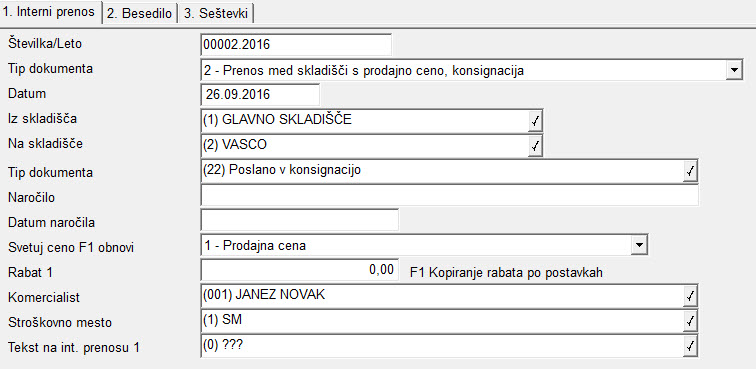Click the F1 Kopiranje rabata po postavkah text
This screenshot has width=756, height=369.
tap(507, 273)
